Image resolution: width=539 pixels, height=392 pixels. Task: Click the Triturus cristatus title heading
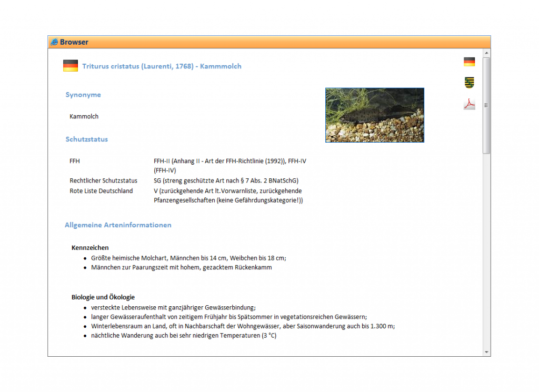[x=162, y=66]
